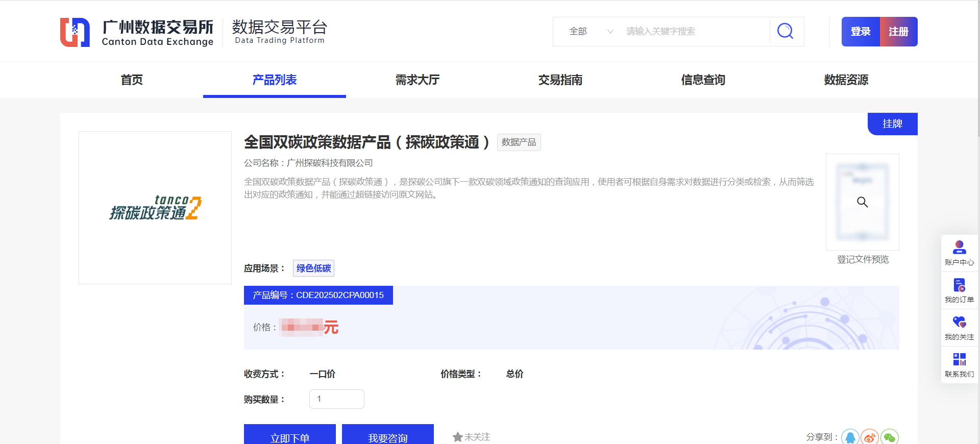Click 登记文件预览 caption text

pos(863,259)
